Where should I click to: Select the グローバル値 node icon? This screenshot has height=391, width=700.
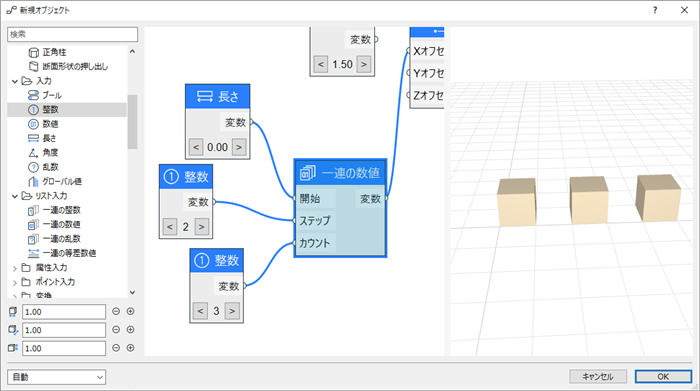click(x=33, y=181)
